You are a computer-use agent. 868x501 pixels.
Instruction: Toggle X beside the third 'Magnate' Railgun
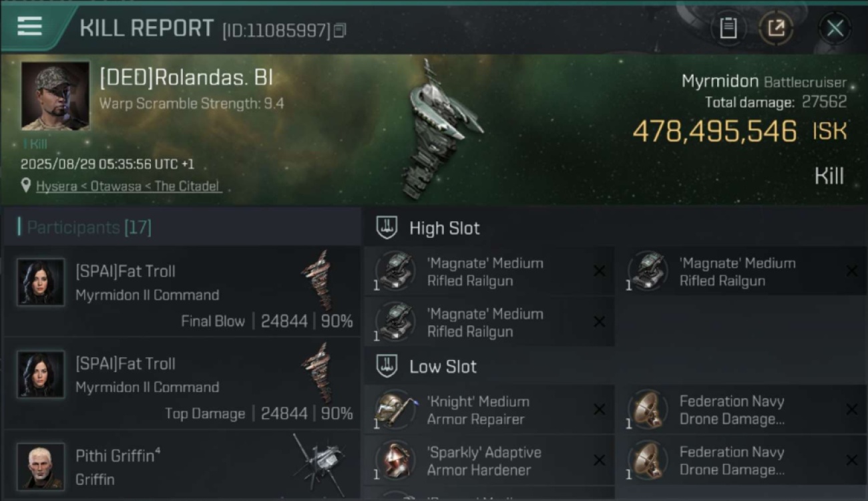pos(599,322)
